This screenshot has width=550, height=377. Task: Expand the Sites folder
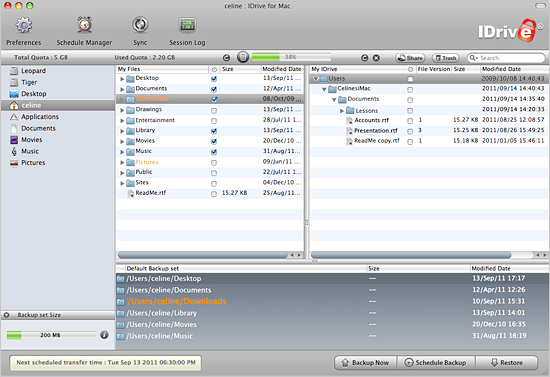point(122,183)
